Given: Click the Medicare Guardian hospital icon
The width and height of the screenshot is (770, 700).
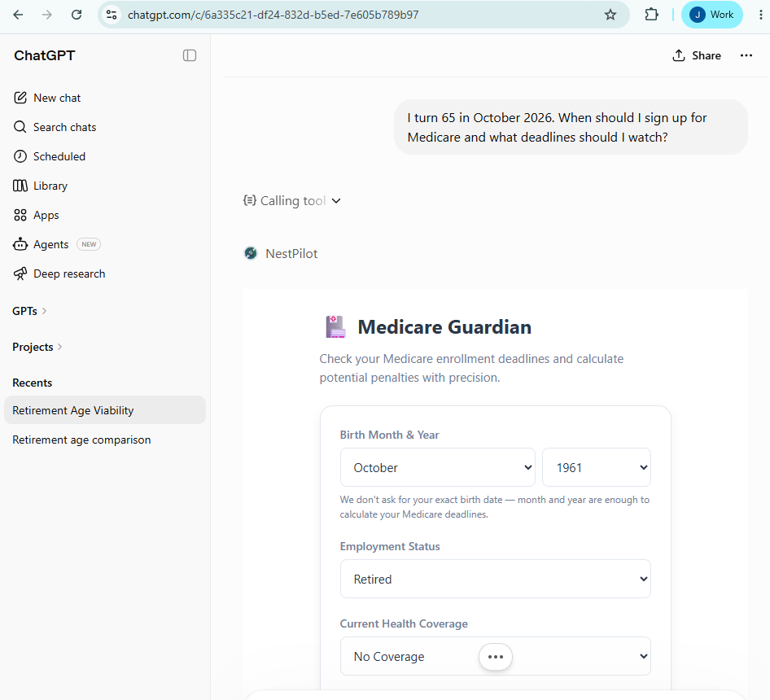Looking at the screenshot, I should (x=335, y=326).
